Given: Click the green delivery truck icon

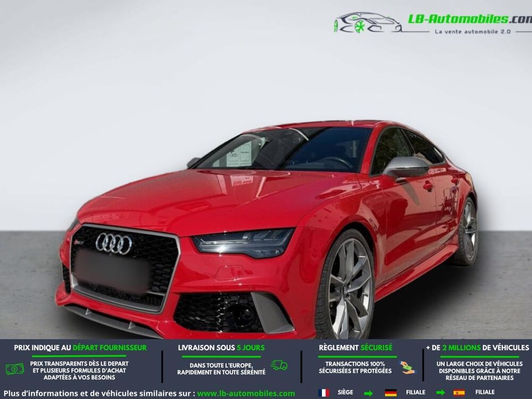Looking at the screenshot, I should tap(279, 365).
